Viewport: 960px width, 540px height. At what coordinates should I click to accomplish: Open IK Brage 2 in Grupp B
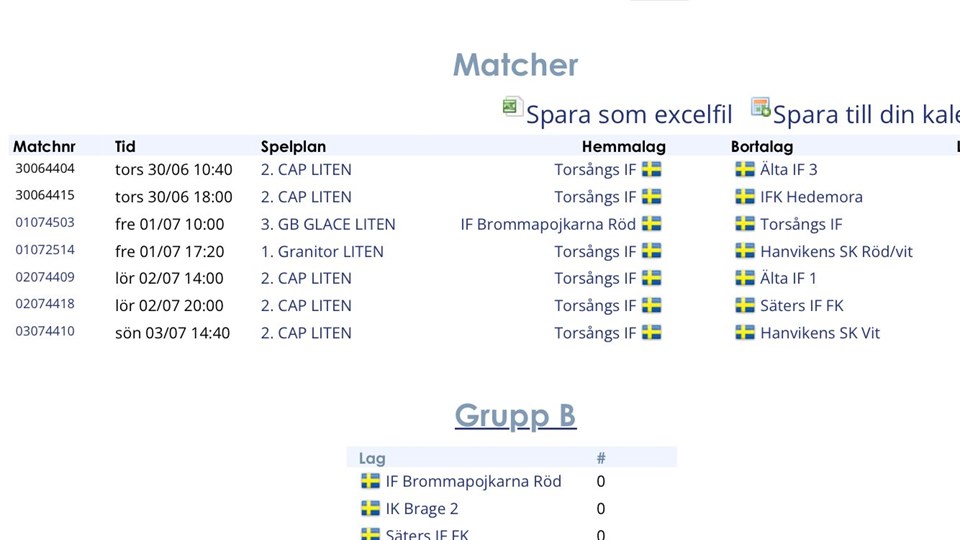tap(422, 509)
